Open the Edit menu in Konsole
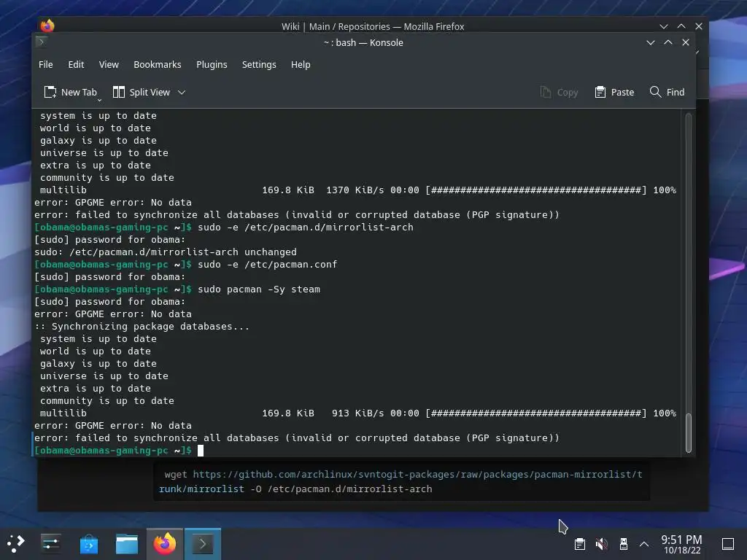747x560 pixels. coord(76,64)
